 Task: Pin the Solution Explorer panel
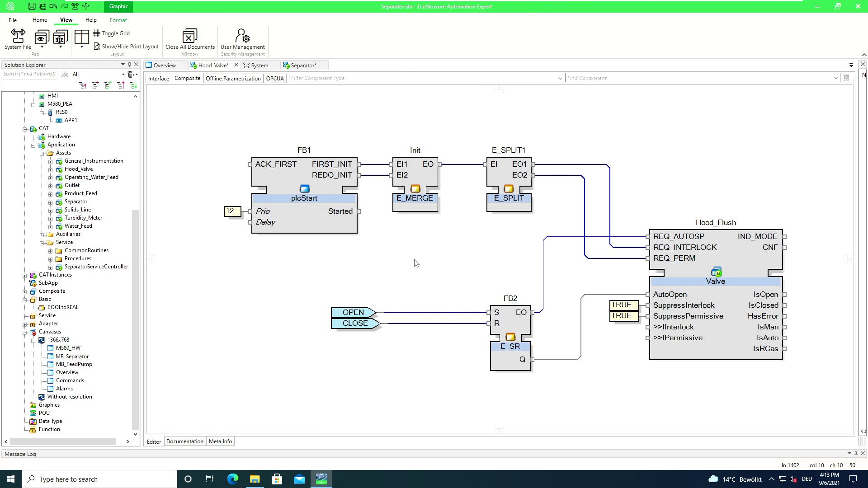click(x=129, y=65)
